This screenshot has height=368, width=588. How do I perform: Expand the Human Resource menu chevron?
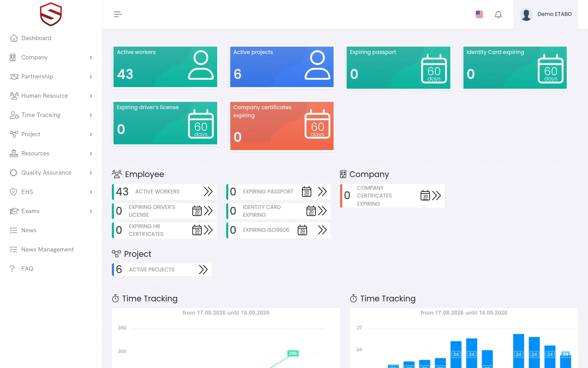pyautogui.click(x=91, y=96)
